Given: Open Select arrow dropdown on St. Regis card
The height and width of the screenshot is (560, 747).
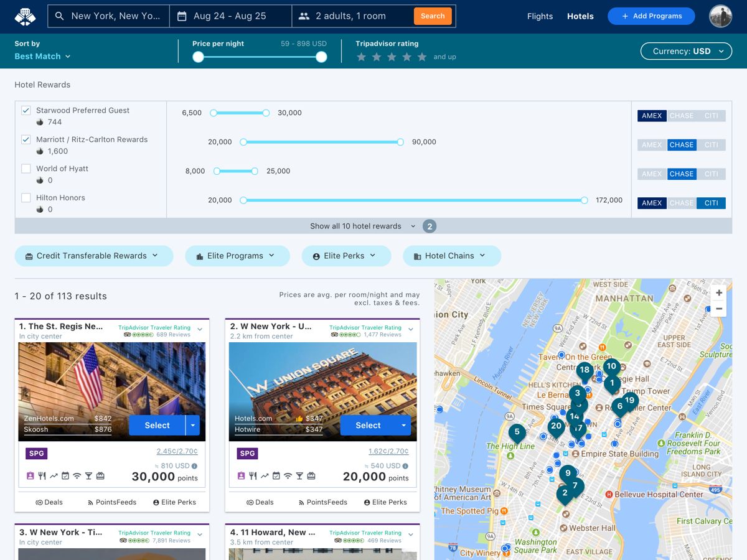Looking at the screenshot, I should [x=193, y=426].
